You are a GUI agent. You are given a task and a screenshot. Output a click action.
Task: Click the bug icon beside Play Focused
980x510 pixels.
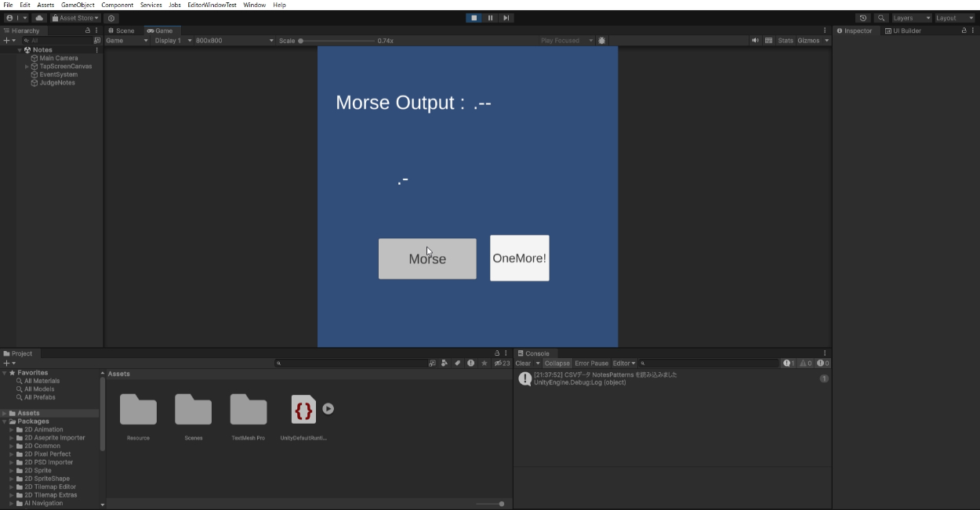pos(602,41)
